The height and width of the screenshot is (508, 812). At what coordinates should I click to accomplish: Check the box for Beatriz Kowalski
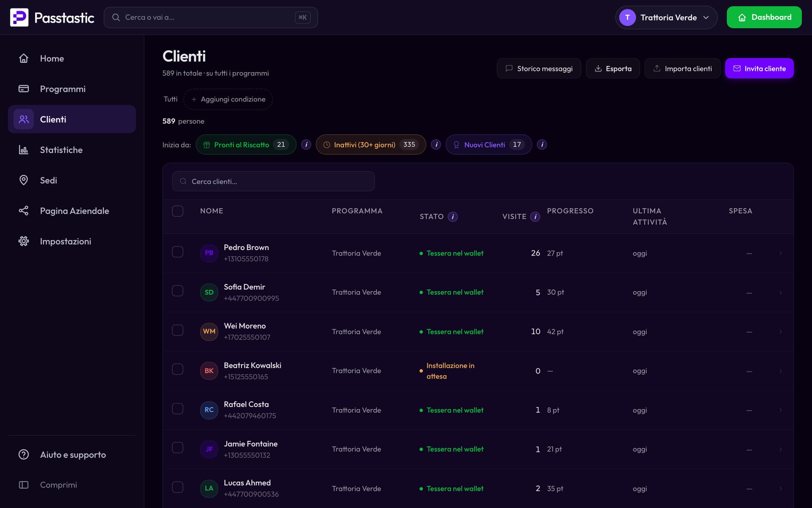(x=178, y=369)
